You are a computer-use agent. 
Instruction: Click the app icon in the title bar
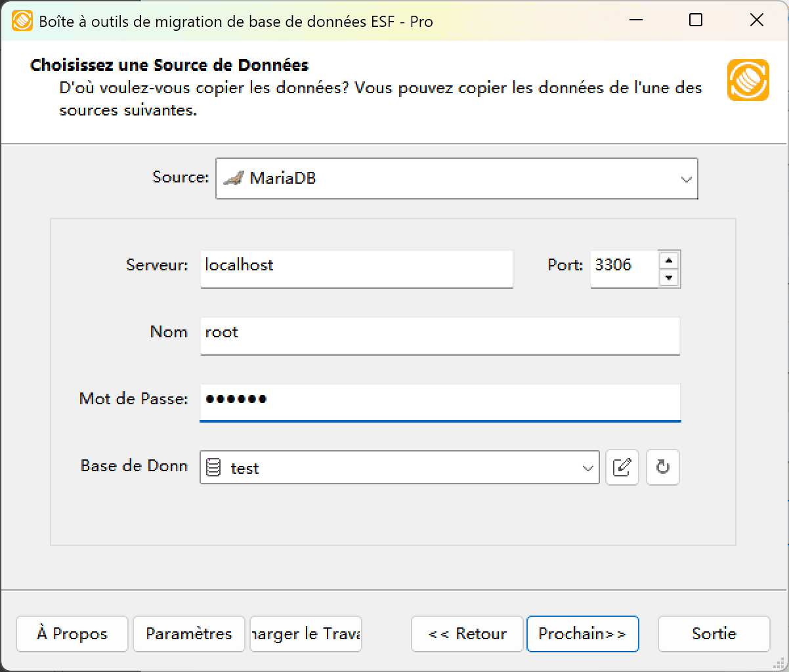point(22,20)
